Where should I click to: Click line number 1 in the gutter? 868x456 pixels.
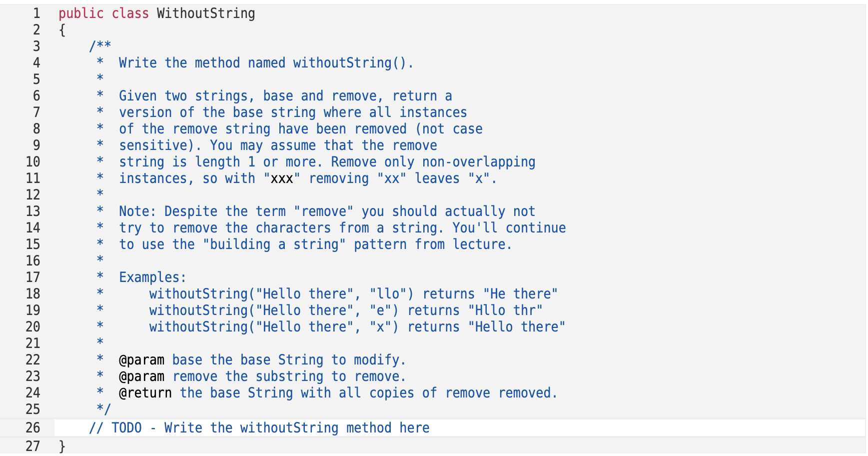click(36, 13)
